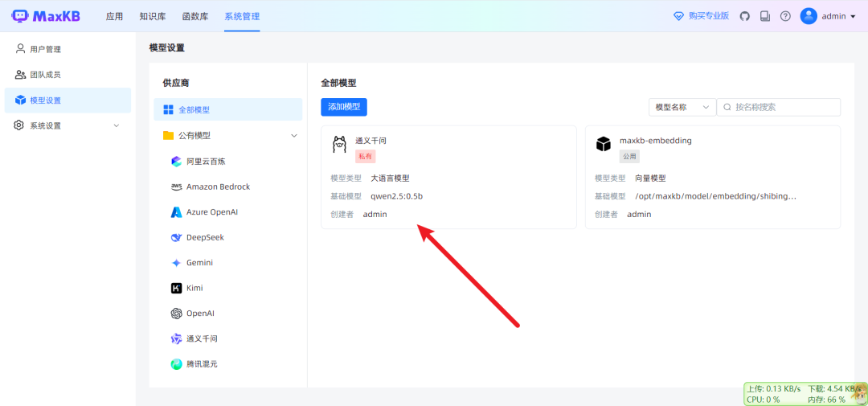The width and height of the screenshot is (868, 406).
Task: Click the 团队成员 people icon
Action: point(20,75)
